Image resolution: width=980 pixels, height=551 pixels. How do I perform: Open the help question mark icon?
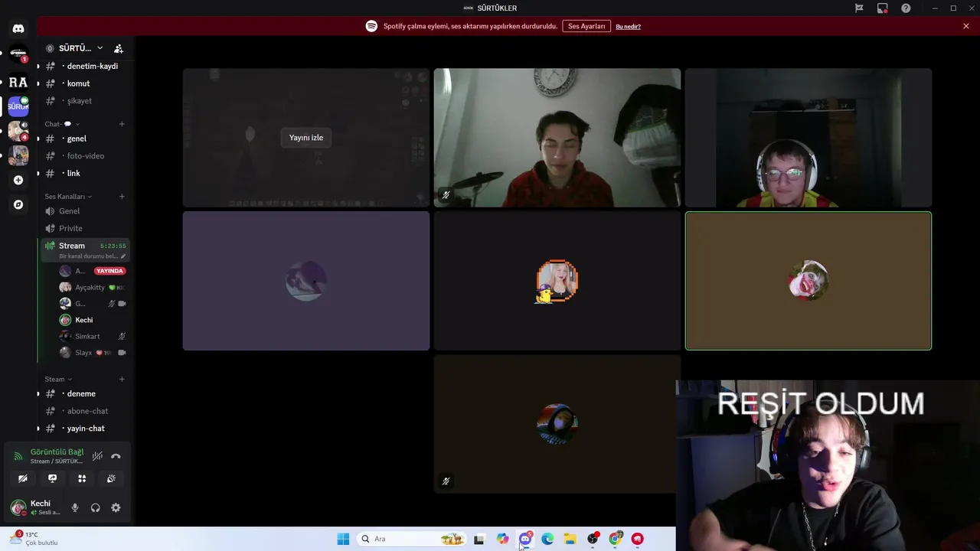pos(906,8)
